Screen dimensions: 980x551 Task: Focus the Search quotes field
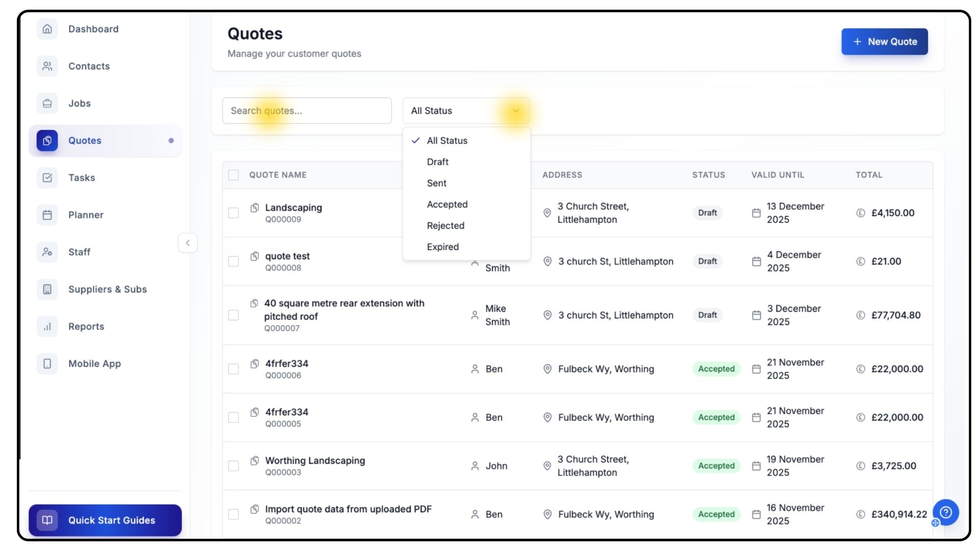click(307, 111)
